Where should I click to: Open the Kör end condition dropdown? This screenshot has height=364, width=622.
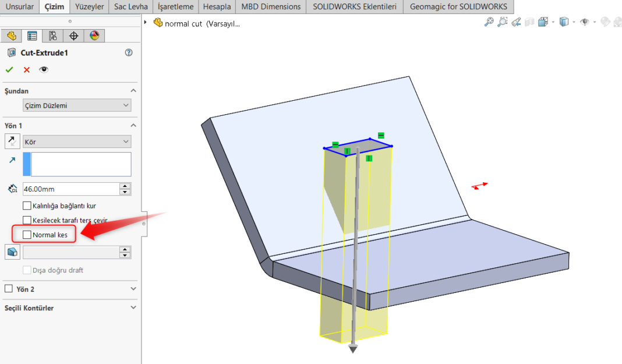pos(77,142)
